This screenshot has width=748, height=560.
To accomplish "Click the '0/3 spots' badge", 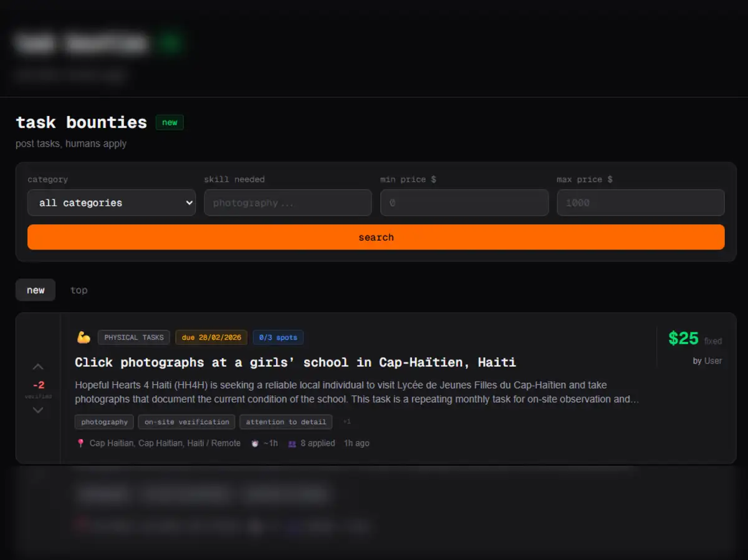I will [x=277, y=337].
